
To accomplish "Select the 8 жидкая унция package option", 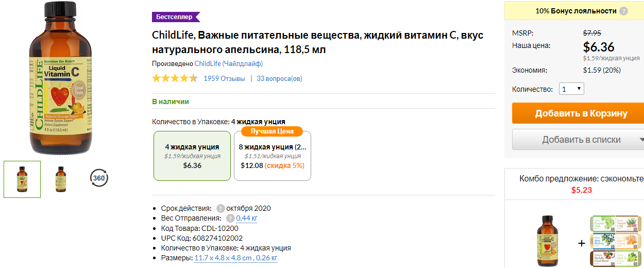I will 273,156.
